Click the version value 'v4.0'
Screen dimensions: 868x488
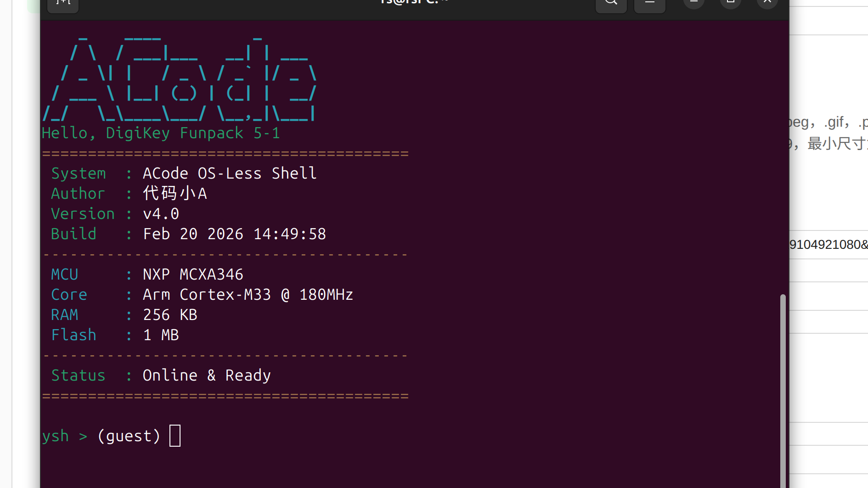(161, 214)
